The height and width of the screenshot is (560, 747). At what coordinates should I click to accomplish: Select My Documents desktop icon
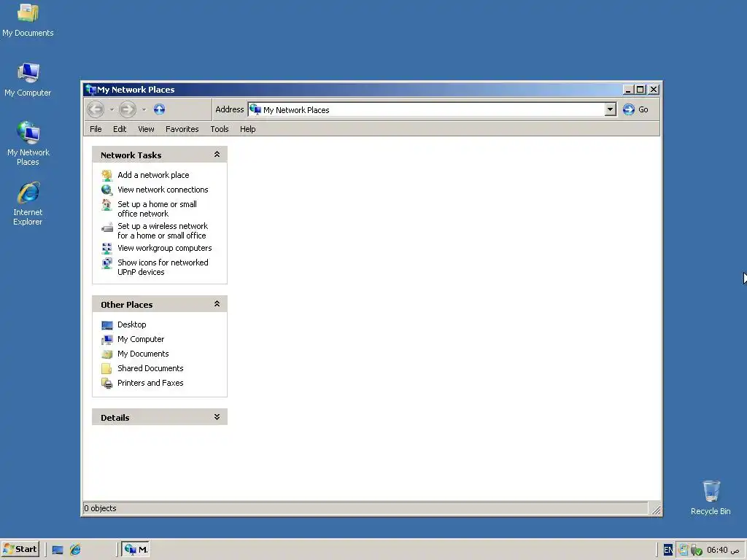click(x=28, y=20)
